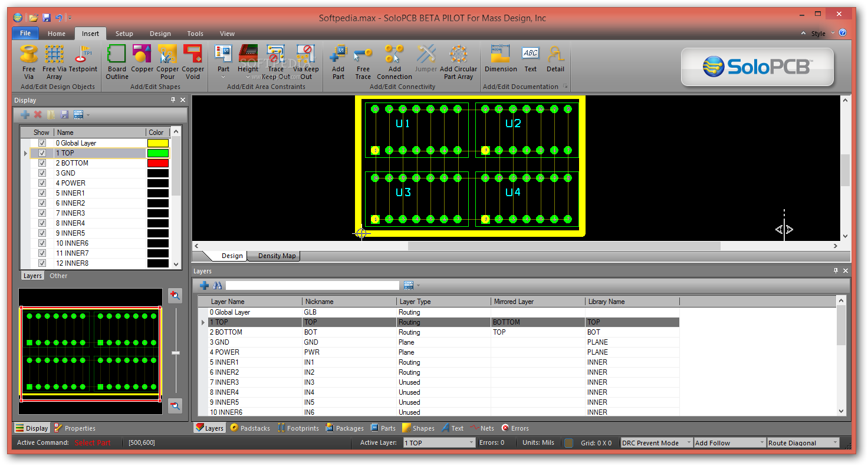Select the Copper Pour tool
868x466 pixels.
pyautogui.click(x=167, y=62)
